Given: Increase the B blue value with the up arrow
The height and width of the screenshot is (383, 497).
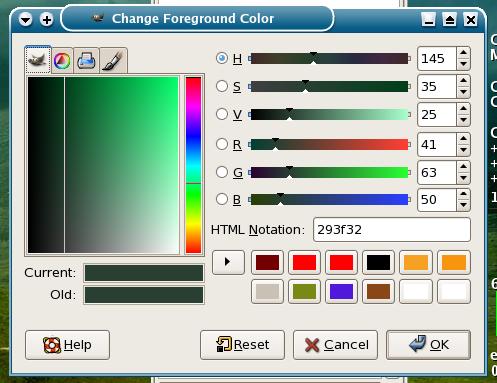Looking at the screenshot, I should (463, 194).
